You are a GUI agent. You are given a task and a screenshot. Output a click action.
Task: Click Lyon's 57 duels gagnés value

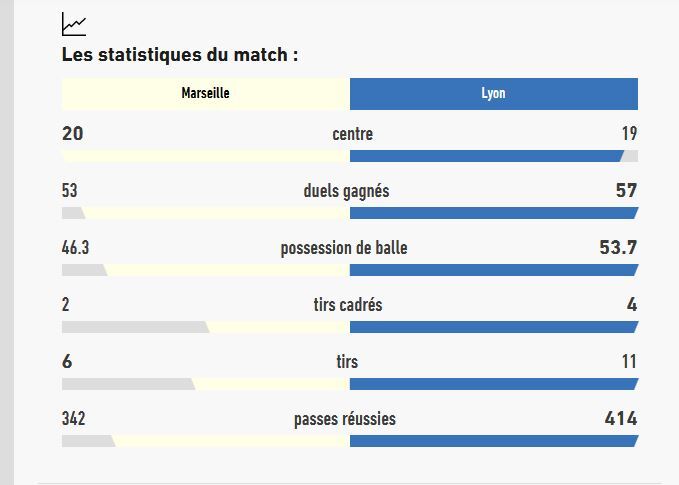626,190
